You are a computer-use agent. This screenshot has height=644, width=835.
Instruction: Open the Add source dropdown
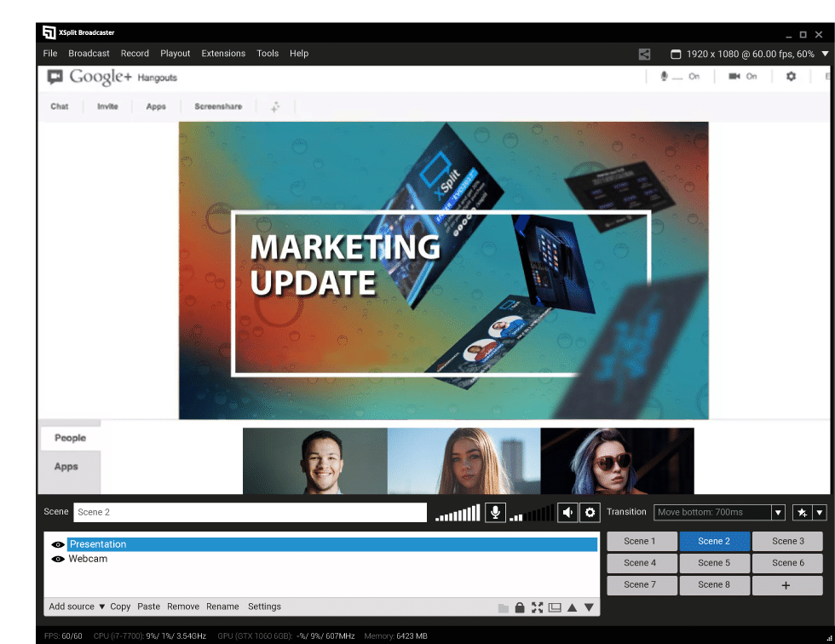pyautogui.click(x=77, y=607)
